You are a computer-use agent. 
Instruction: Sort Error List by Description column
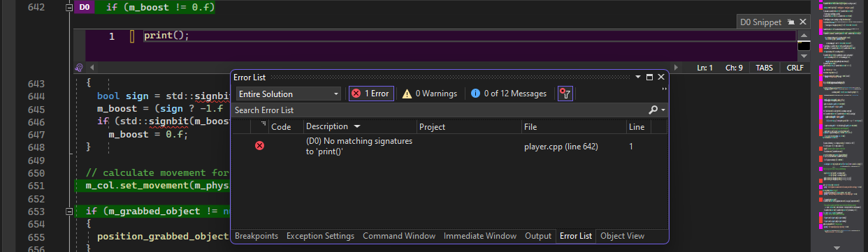326,127
